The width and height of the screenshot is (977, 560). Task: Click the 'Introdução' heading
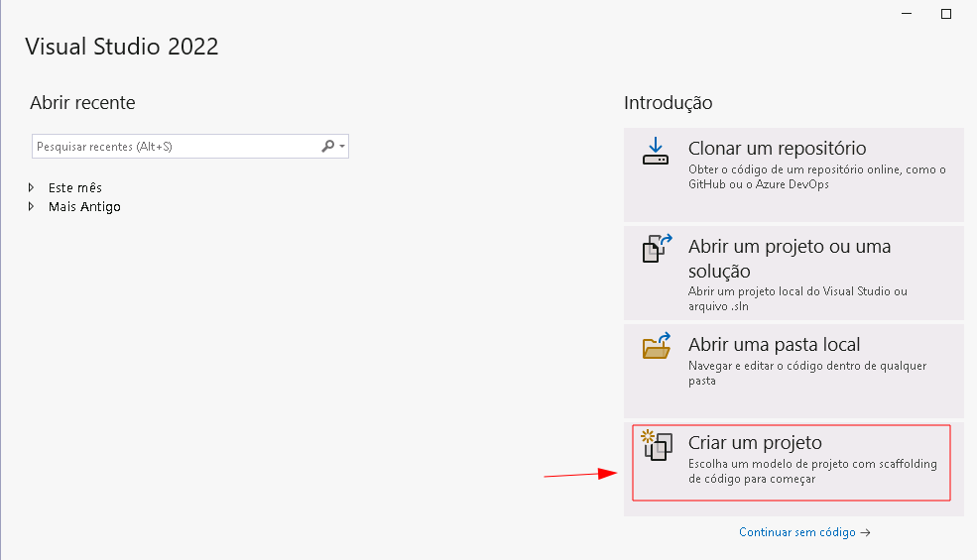[x=668, y=103]
